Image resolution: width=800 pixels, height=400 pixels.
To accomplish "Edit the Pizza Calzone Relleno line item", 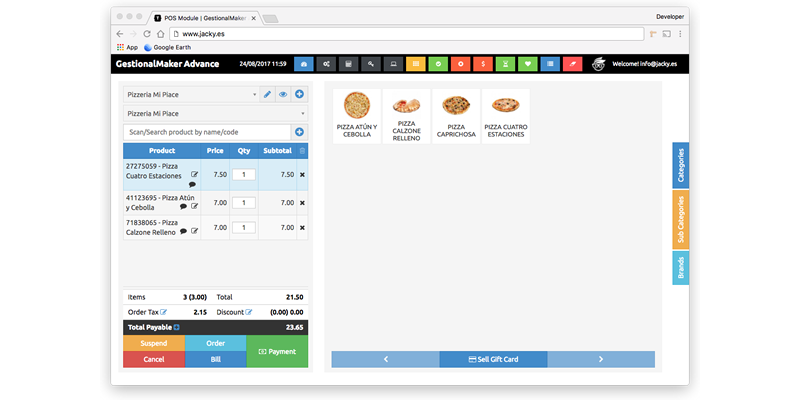I will pyautogui.click(x=194, y=231).
